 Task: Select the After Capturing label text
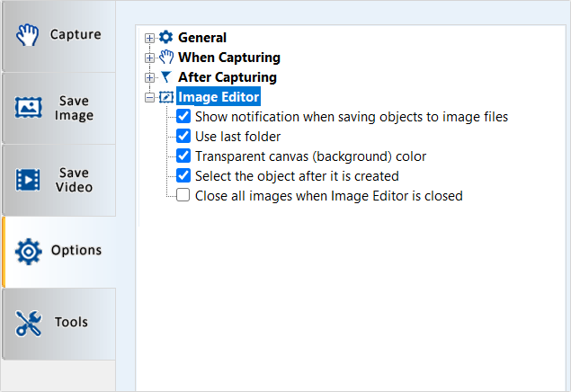(227, 77)
